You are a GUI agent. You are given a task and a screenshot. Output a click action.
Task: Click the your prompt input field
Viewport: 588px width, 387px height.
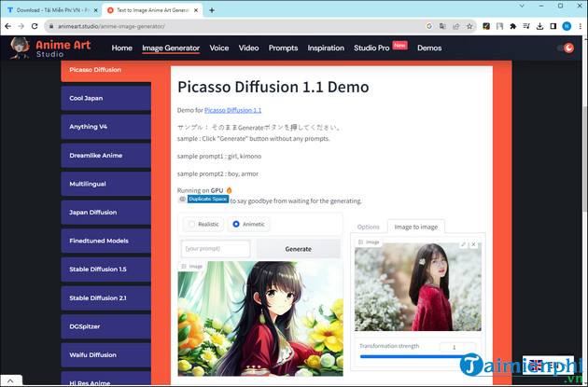point(216,248)
